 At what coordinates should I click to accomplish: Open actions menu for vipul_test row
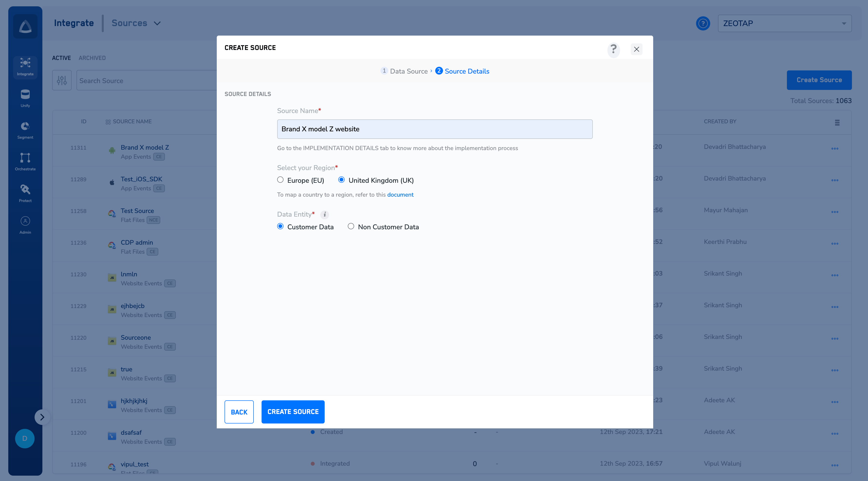835,465
